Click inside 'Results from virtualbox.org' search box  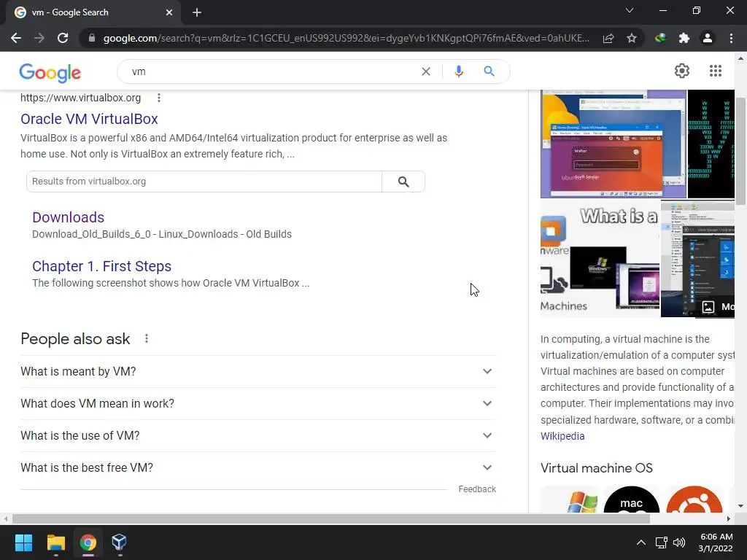[204, 182]
